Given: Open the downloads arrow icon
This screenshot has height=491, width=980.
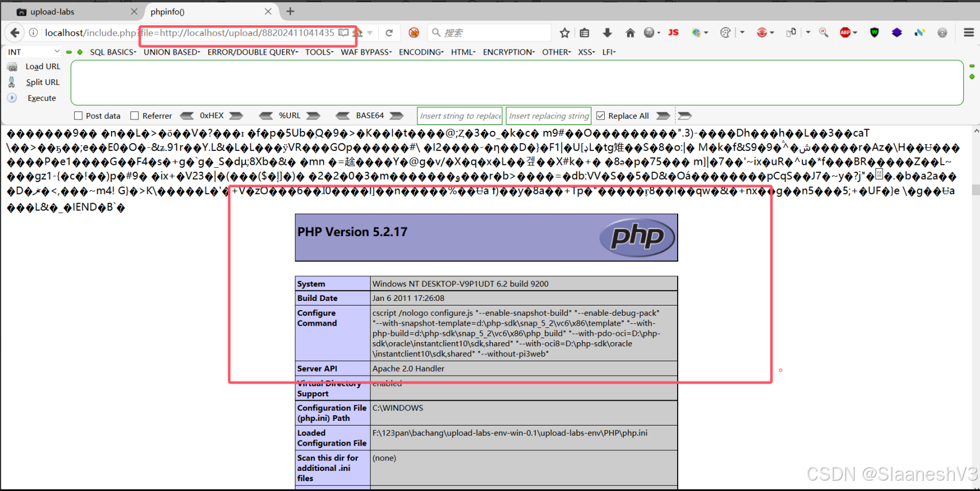Looking at the screenshot, I should 607,33.
